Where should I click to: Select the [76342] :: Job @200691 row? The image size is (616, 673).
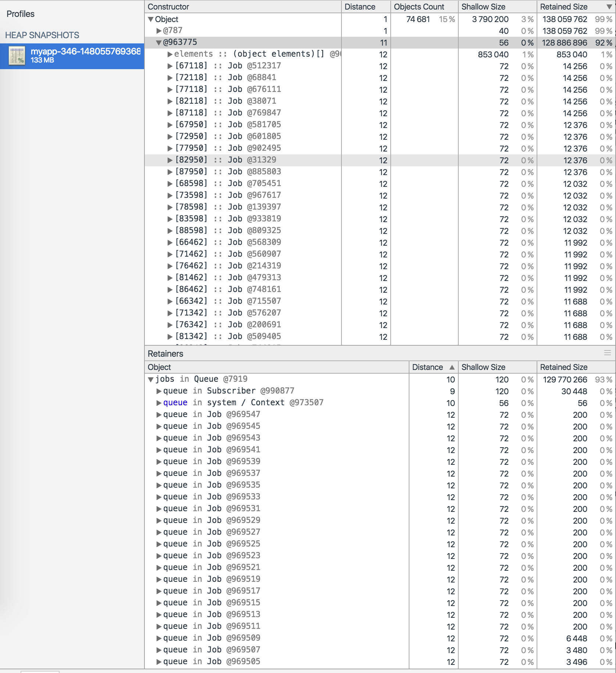click(380, 325)
